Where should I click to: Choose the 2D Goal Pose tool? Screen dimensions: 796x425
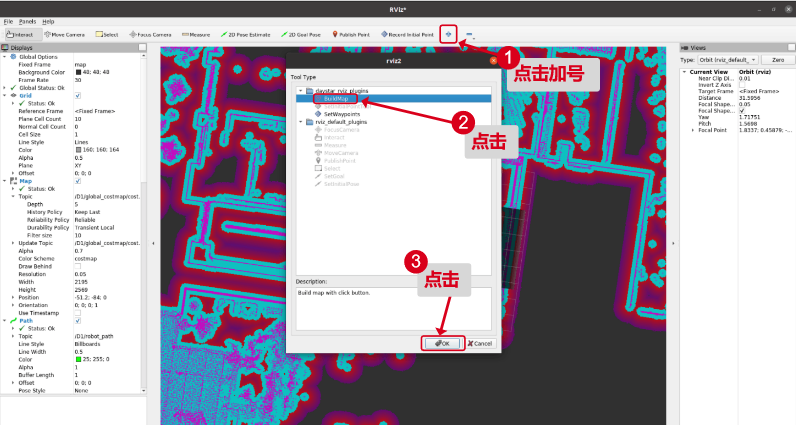[301, 35]
